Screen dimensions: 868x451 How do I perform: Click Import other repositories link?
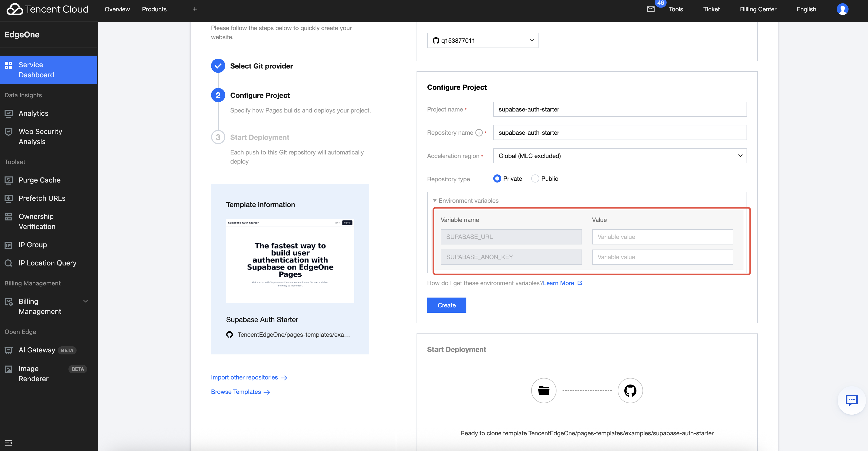249,378
